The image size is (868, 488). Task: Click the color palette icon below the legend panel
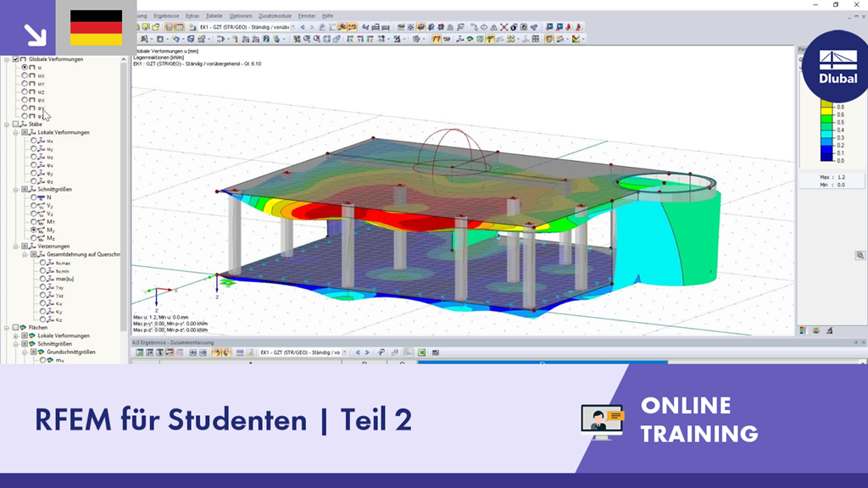803,331
